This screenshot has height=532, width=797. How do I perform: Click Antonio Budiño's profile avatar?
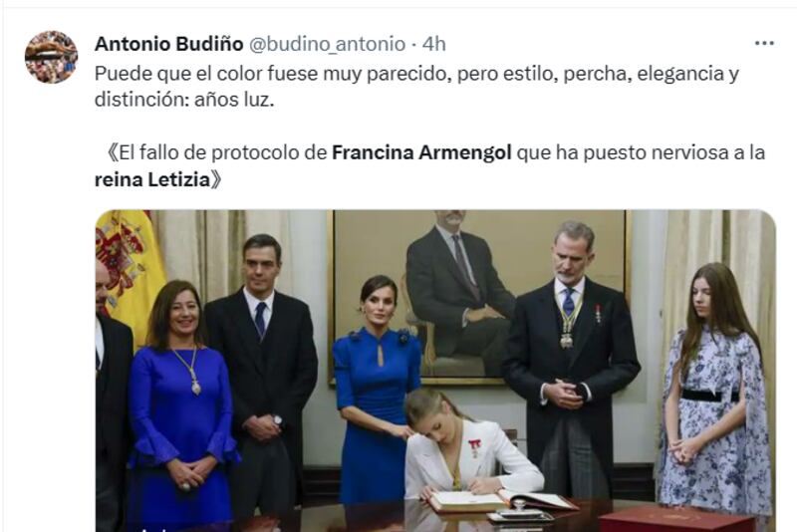[51, 57]
